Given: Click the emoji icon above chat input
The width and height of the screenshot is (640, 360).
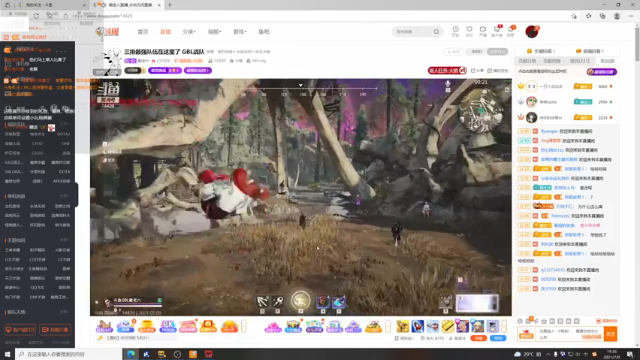Looking at the screenshot, I should tap(520, 321).
